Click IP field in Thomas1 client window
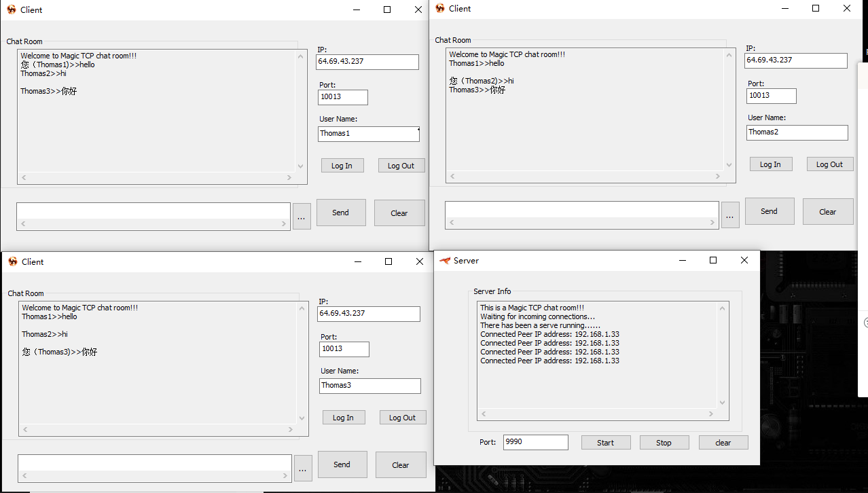The width and height of the screenshot is (868, 493). click(367, 62)
